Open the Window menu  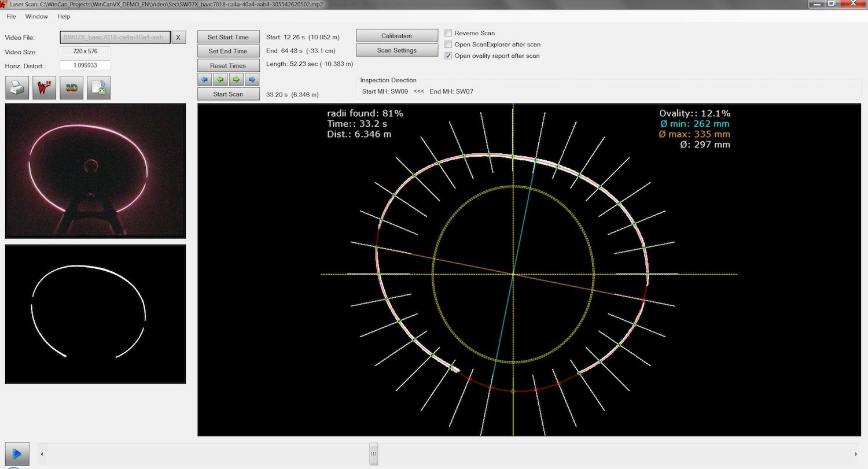tap(36, 17)
